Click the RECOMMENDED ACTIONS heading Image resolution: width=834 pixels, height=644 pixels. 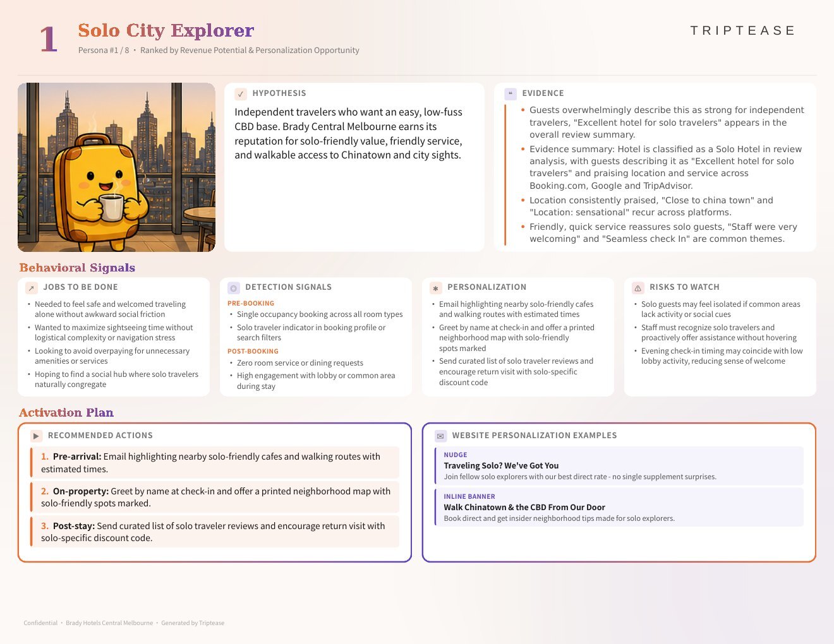[100, 436]
